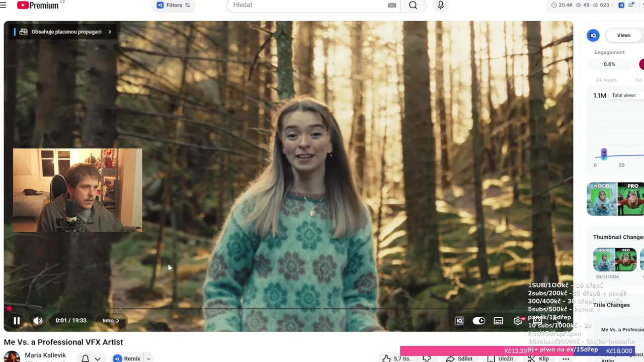The height and width of the screenshot is (362, 644).
Task: Like the video with thumbs up
Action: [386, 358]
